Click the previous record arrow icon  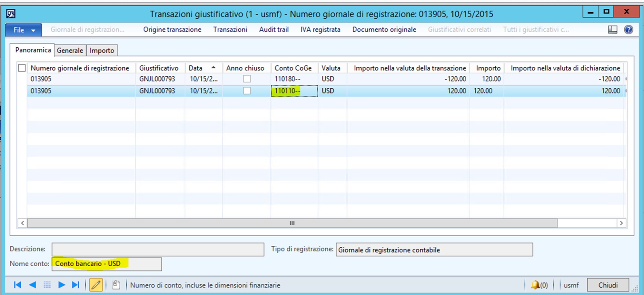tap(32, 285)
